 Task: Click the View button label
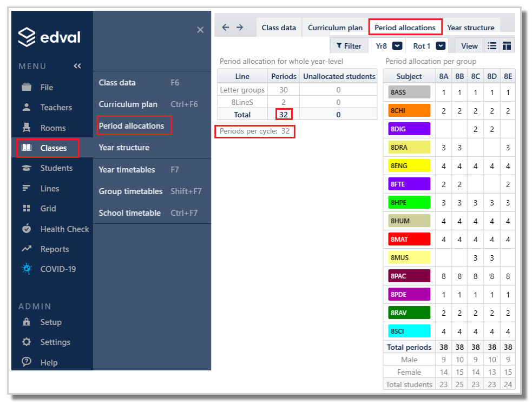tap(469, 46)
